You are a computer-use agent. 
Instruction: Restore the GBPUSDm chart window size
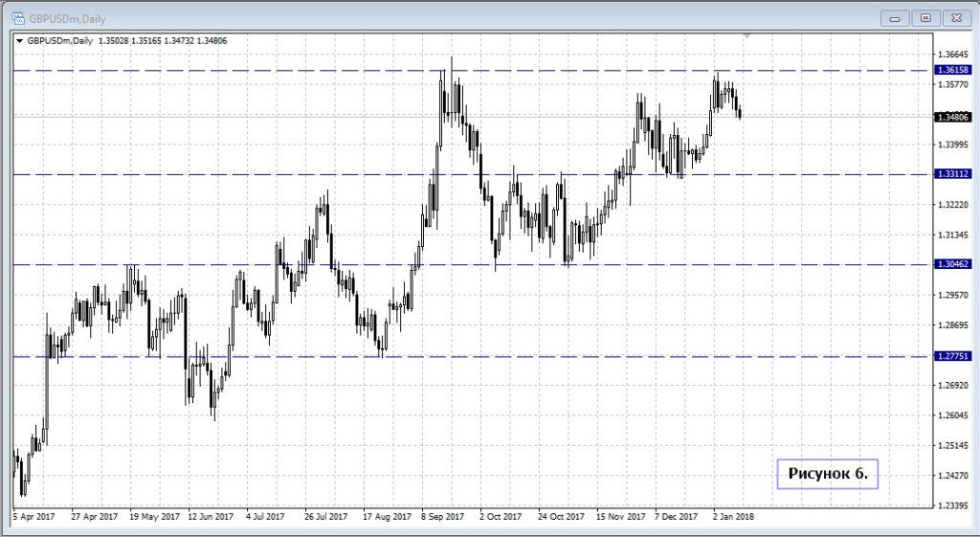924,17
